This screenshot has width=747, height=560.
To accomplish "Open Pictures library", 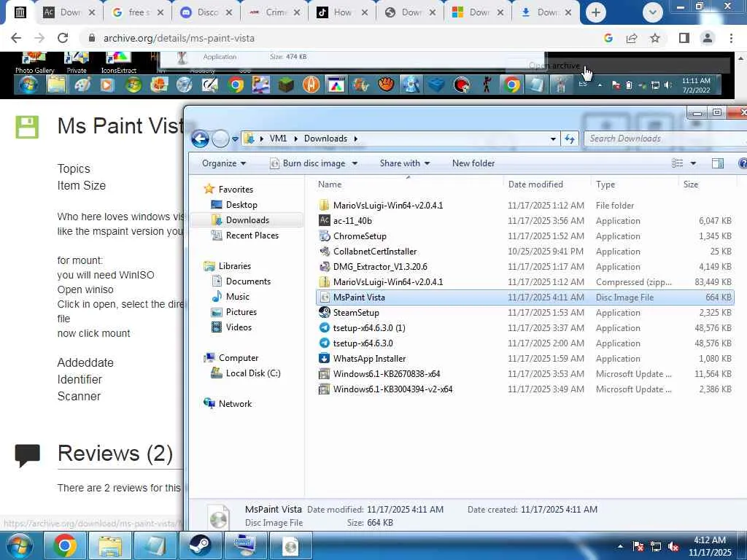I will pos(241,312).
